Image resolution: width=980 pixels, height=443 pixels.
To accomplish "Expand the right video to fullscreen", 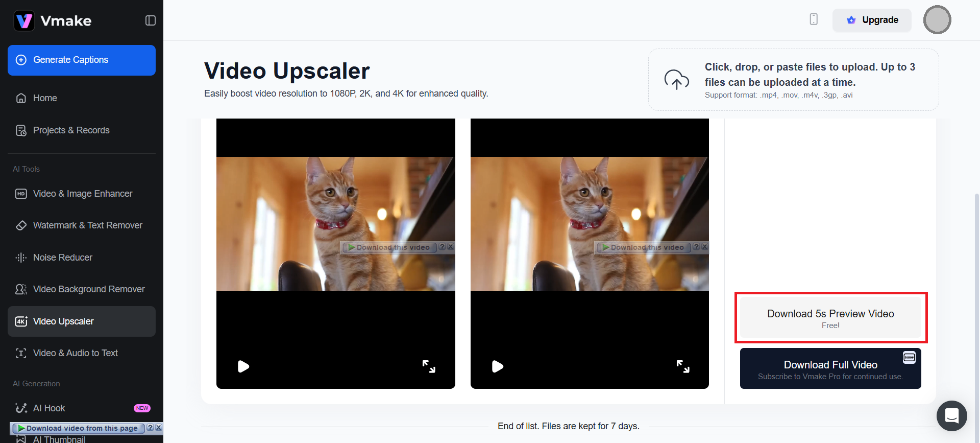I will click(x=683, y=366).
